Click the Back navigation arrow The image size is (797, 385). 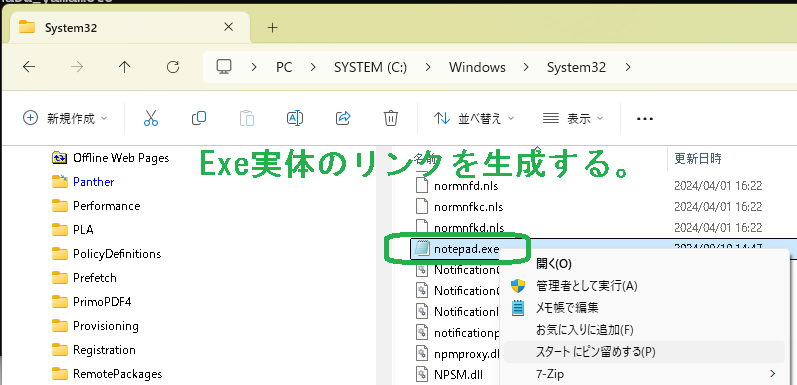tap(29, 67)
